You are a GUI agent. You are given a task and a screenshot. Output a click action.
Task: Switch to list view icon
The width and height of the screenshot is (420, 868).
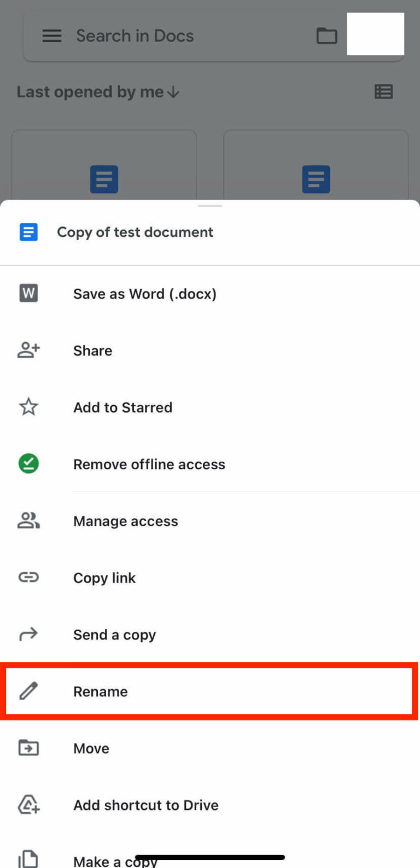click(383, 92)
